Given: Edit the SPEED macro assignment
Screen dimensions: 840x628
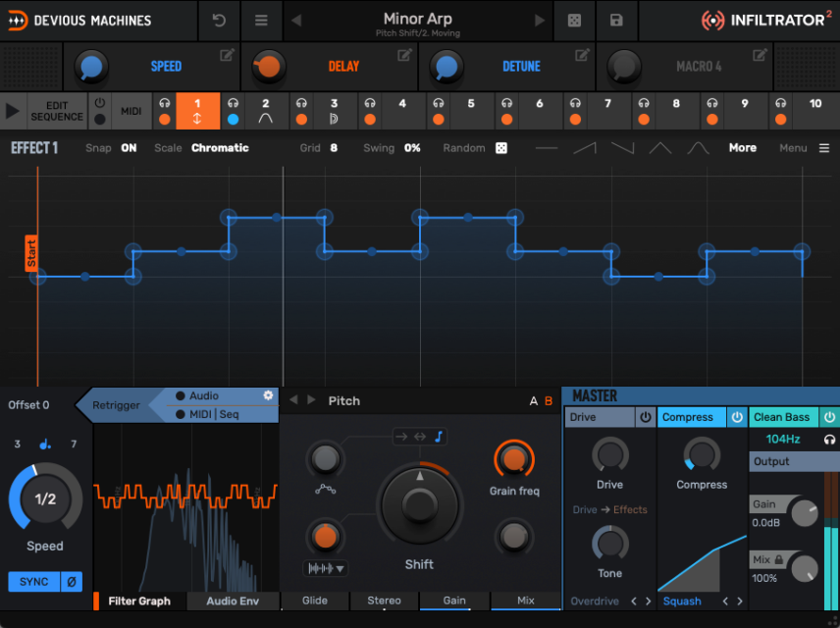Looking at the screenshot, I should [x=227, y=55].
